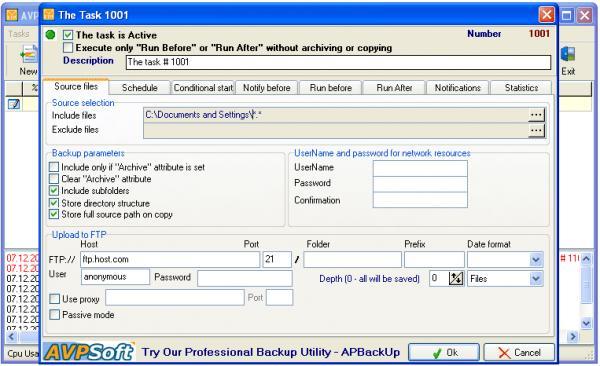Click log scrollbar up arrow in main window
The image size is (600, 366).
[586, 259]
